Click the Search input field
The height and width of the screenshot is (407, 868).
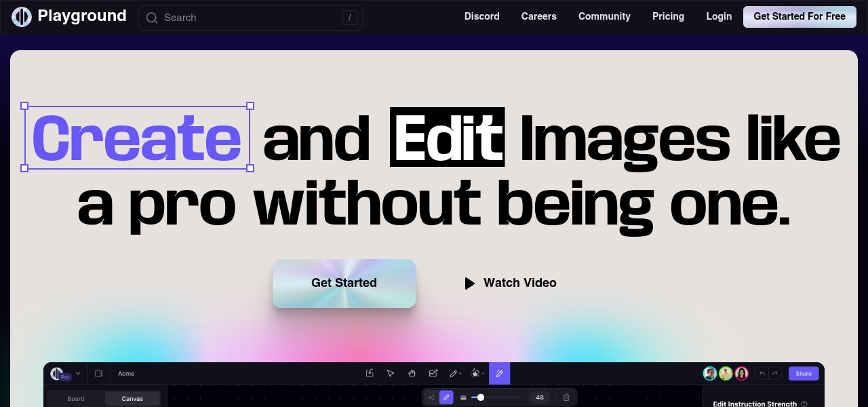point(250,18)
